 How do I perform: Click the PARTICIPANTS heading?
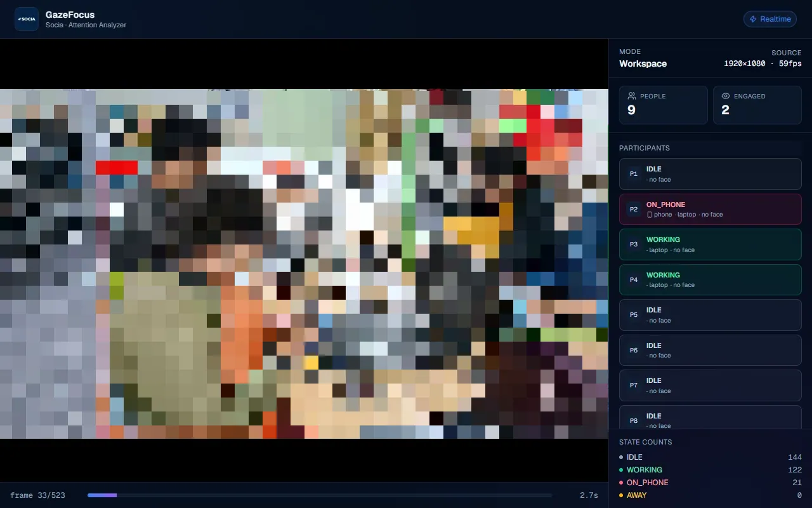point(645,148)
